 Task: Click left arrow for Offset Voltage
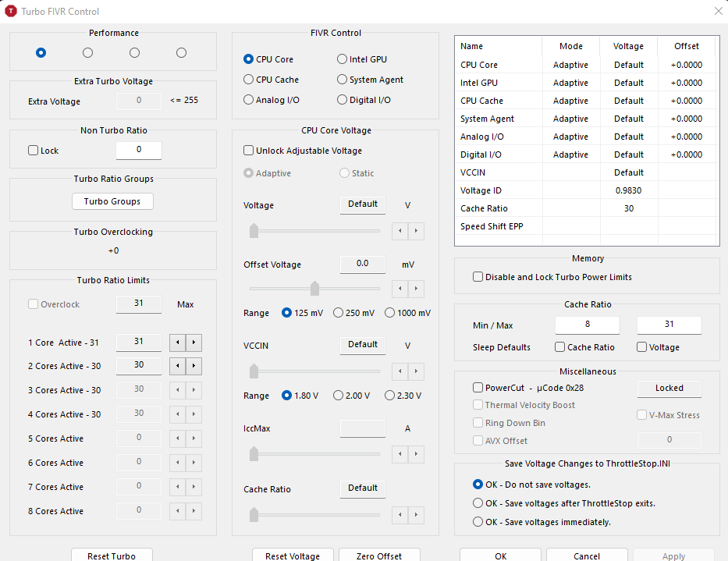coord(401,289)
